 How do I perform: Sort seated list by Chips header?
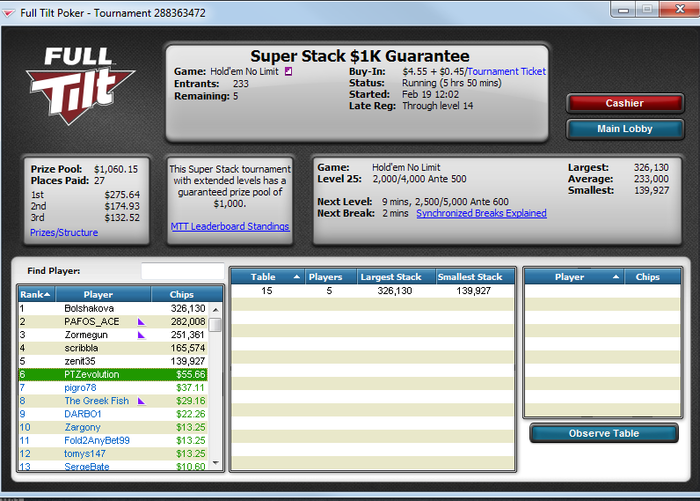point(652,277)
